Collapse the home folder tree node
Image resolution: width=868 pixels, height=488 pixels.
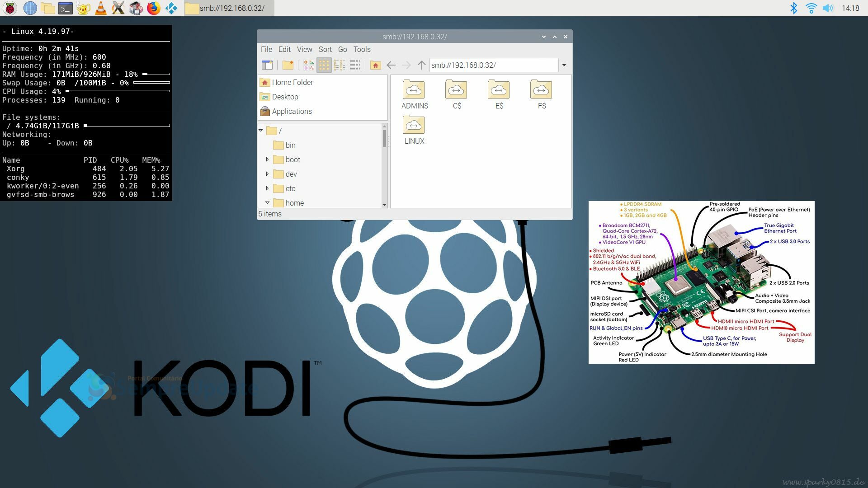(x=267, y=203)
